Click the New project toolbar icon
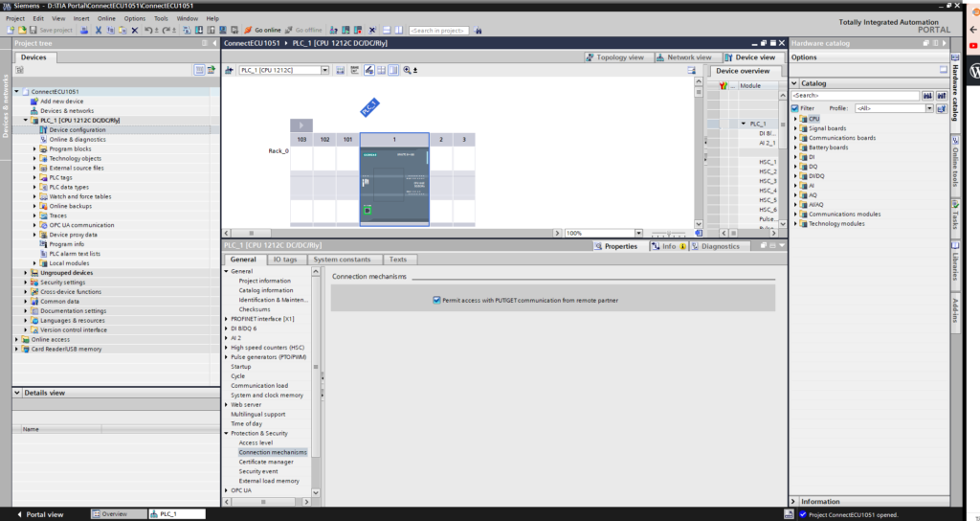 (11, 30)
